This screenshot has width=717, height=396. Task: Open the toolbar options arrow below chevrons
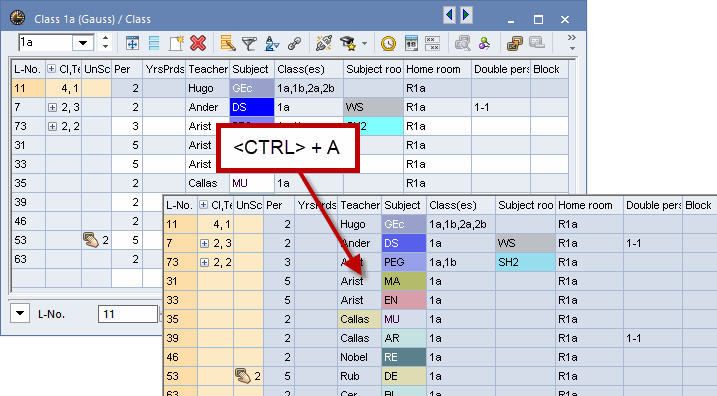[x=572, y=48]
